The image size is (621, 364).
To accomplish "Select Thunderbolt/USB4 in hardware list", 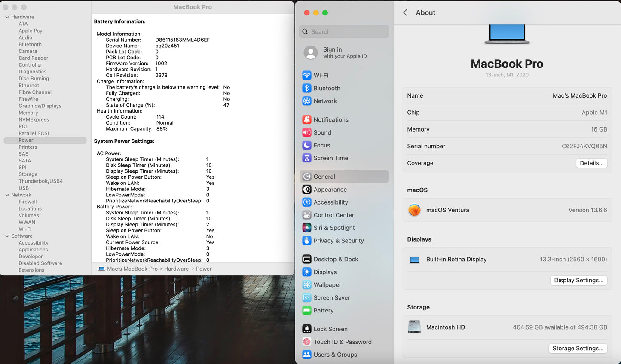I will (41, 181).
